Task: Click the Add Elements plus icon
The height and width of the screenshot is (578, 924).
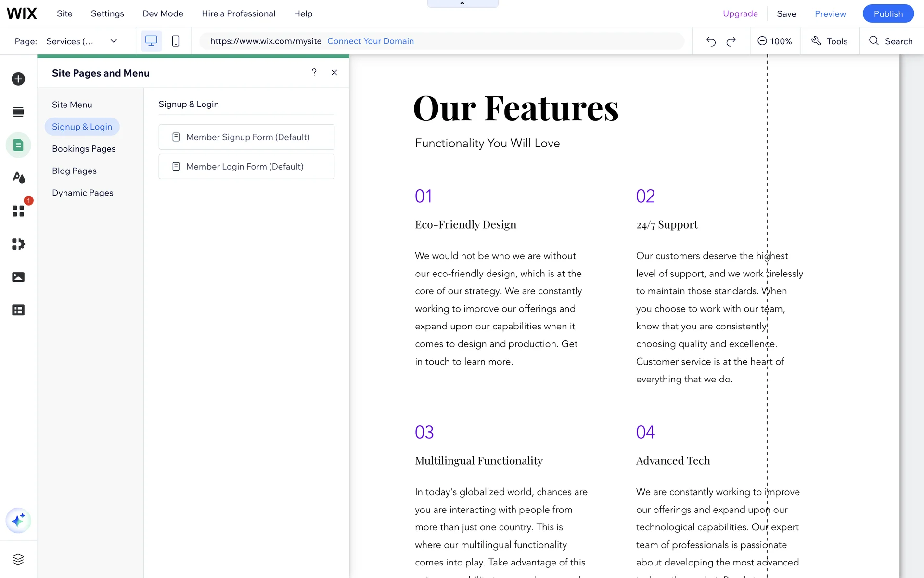Action: [x=18, y=79]
